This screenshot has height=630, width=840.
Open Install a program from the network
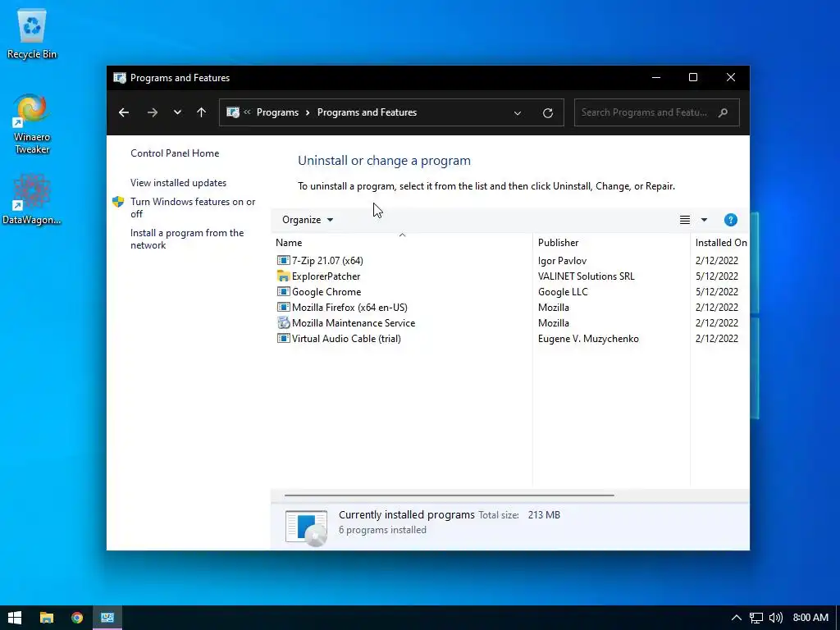tap(187, 239)
